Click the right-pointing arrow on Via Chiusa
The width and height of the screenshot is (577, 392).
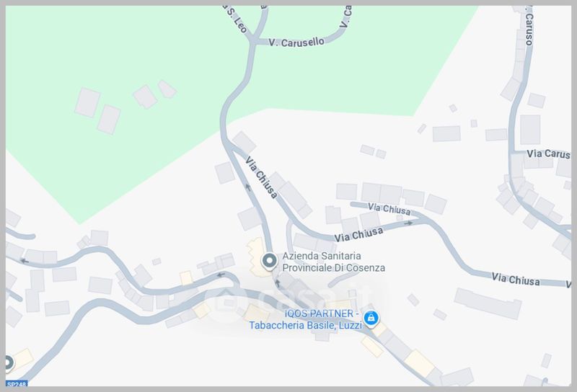408,223
